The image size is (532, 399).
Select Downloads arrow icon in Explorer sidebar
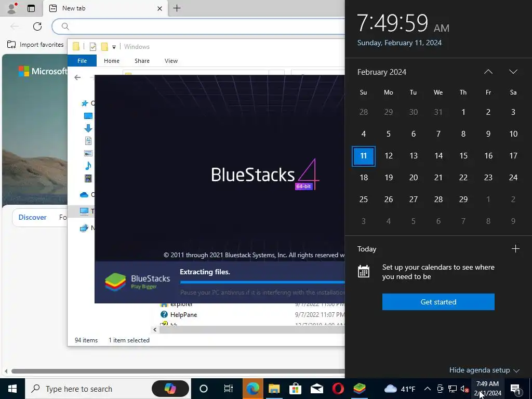88,128
